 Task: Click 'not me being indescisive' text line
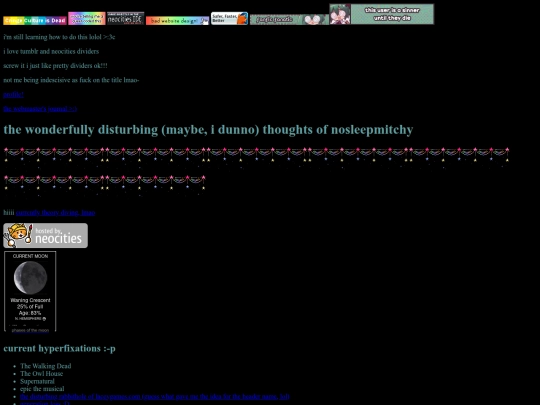point(71,80)
